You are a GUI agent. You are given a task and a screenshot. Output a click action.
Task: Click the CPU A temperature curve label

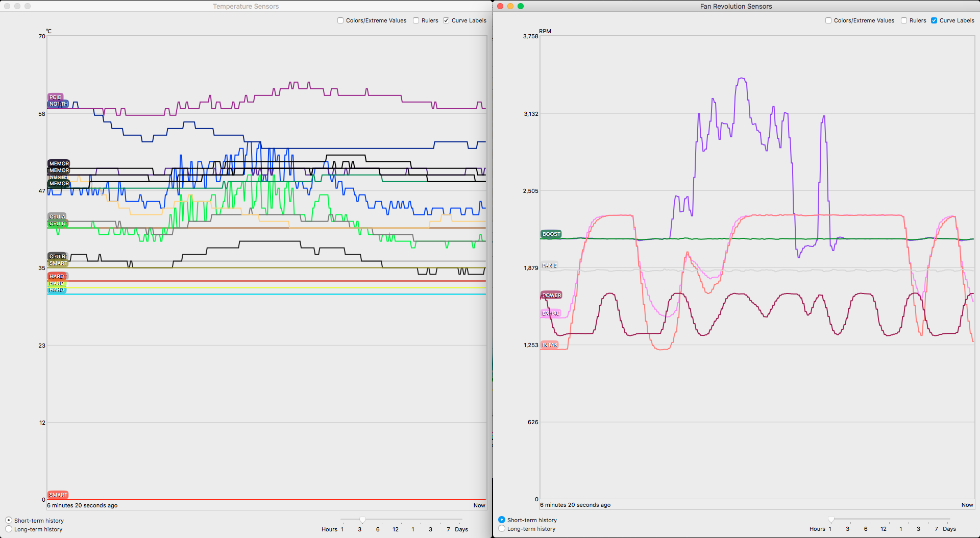57,216
